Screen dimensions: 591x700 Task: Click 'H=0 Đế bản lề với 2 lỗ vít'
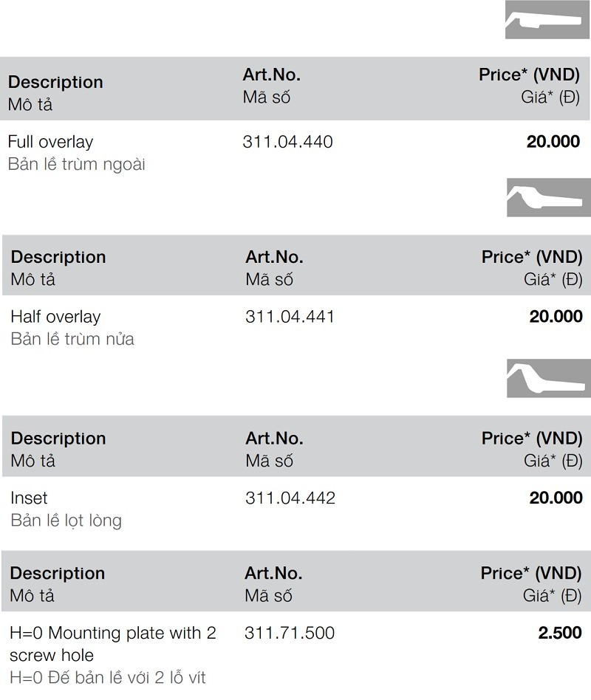(107, 676)
